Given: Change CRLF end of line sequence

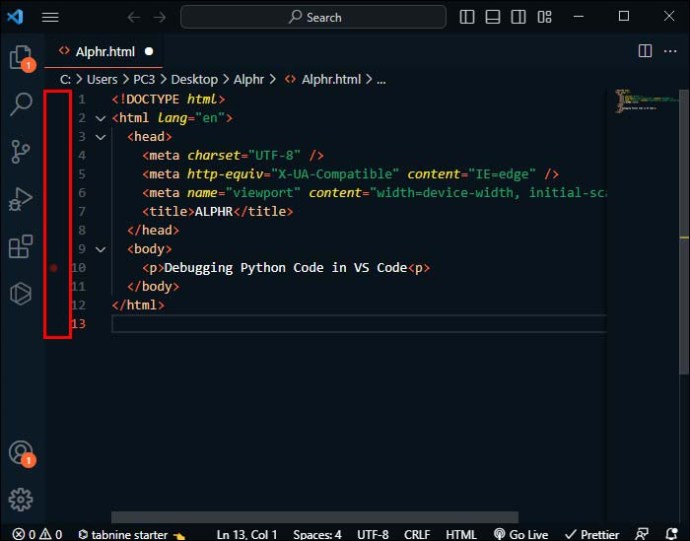Looking at the screenshot, I should click(x=417, y=534).
